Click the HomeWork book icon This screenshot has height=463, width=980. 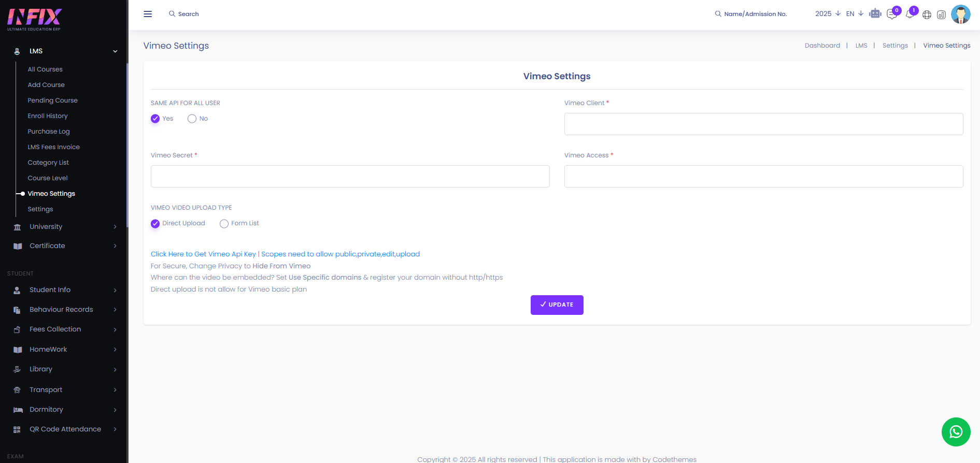(18, 350)
